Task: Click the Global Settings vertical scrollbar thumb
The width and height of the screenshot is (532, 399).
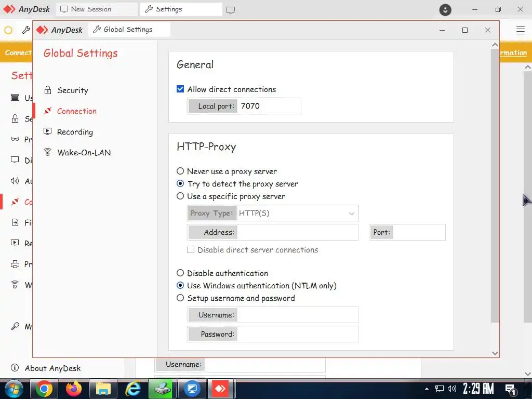Action: point(495,185)
